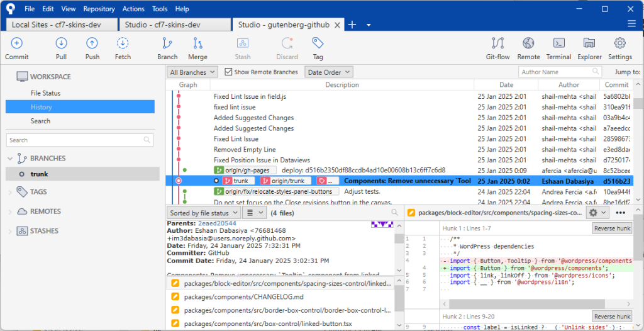Click the Fetch icon
This screenshot has width=644, height=331.
(123, 43)
